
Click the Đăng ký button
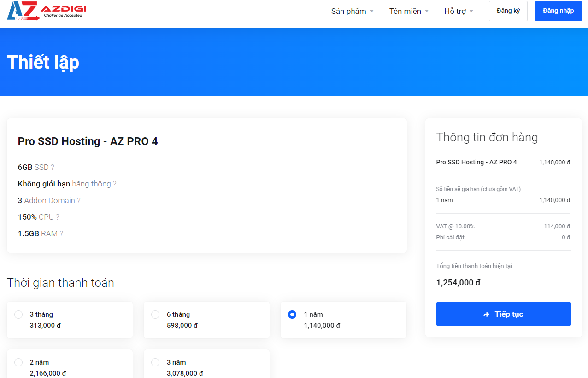pos(508,11)
